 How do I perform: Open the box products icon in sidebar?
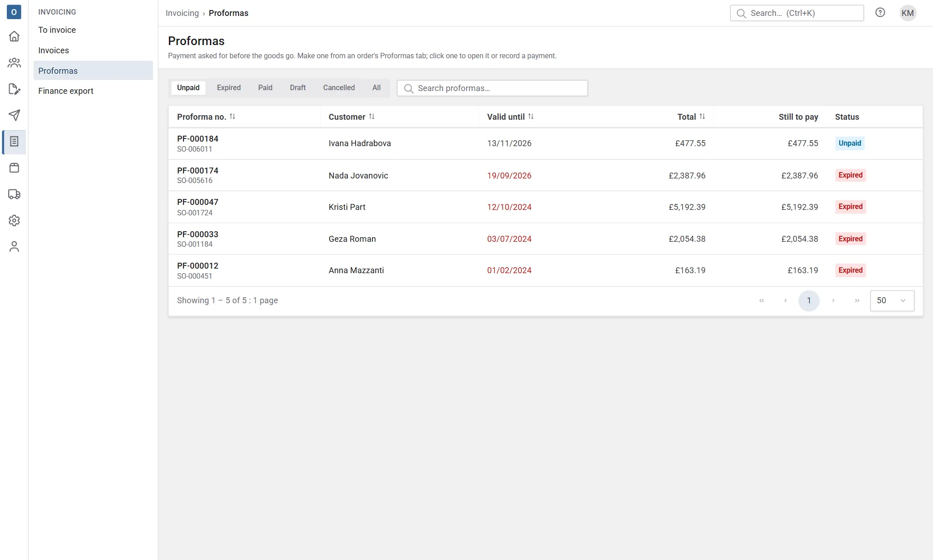[x=14, y=168]
